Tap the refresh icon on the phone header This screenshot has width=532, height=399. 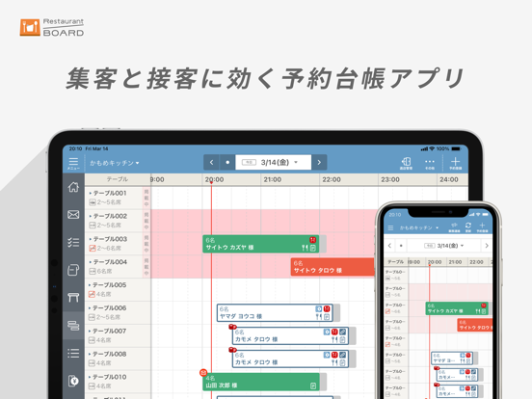pyautogui.click(x=468, y=226)
